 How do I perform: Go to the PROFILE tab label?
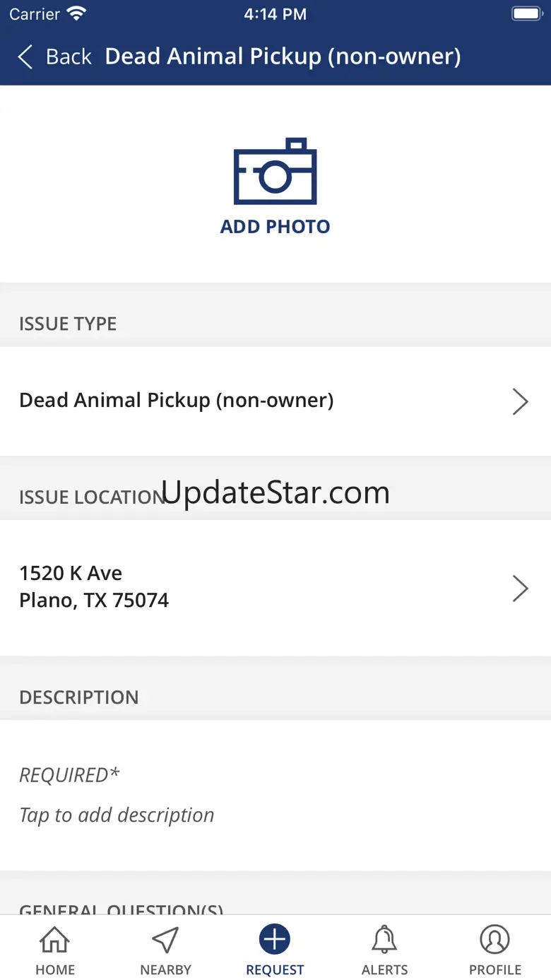495,969
